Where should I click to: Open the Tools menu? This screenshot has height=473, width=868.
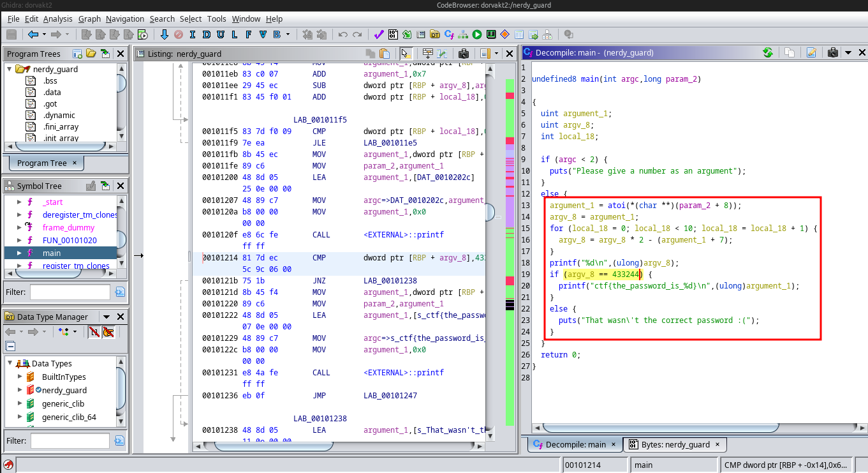[x=217, y=19]
